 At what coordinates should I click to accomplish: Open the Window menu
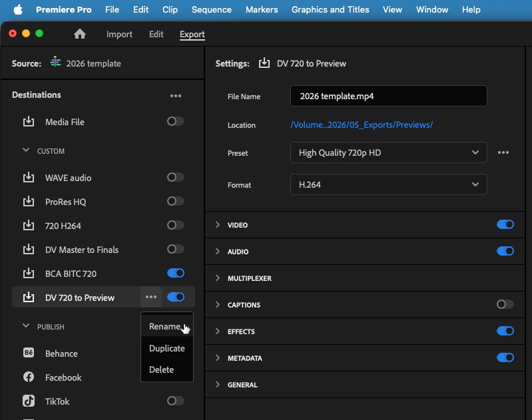[x=432, y=9]
